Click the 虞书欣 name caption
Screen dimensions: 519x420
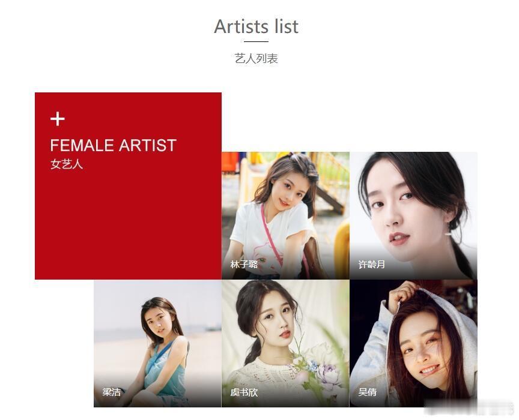pyautogui.click(x=244, y=392)
